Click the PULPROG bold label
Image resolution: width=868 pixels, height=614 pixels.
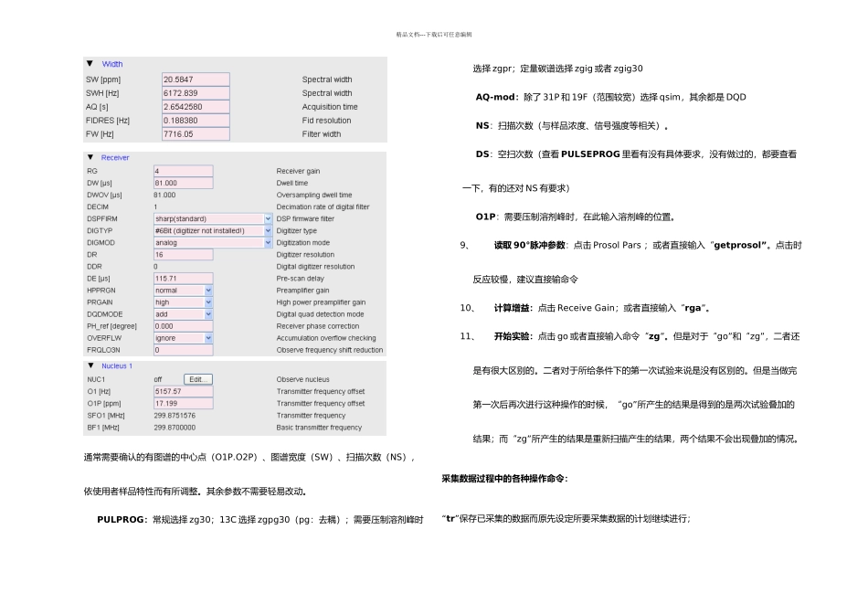pos(121,519)
